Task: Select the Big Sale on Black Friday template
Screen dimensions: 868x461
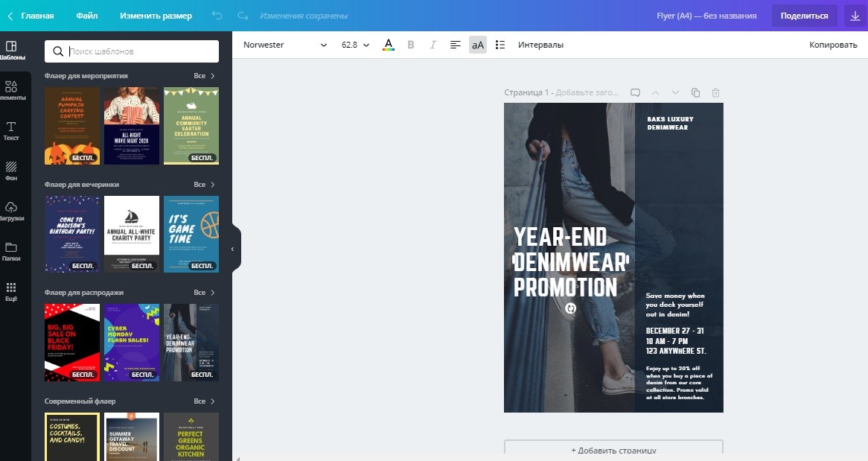Action: coord(72,343)
